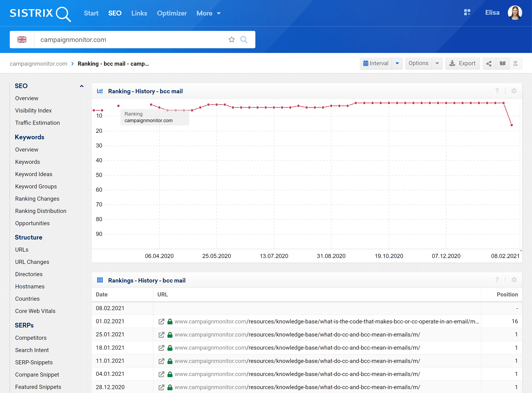The width and height of the screenshot is (532, 393).
Task: Open external link icon for 25.01.2021 row
Action: click(161, 335)
